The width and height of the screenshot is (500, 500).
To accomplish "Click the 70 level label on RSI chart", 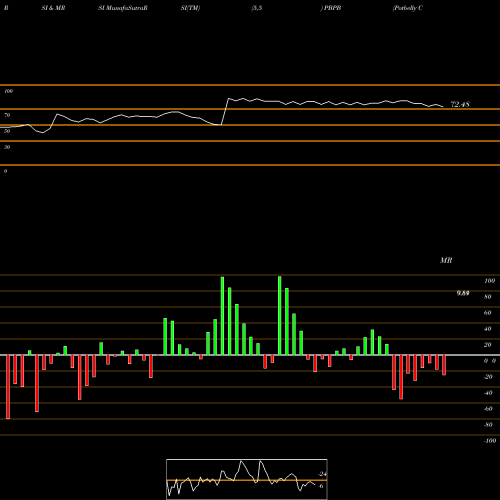I will click(7, 115).
